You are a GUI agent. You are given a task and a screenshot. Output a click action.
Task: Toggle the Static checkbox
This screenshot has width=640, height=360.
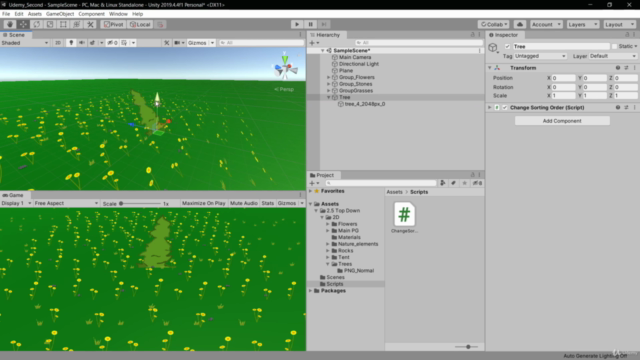click(614, 47)
